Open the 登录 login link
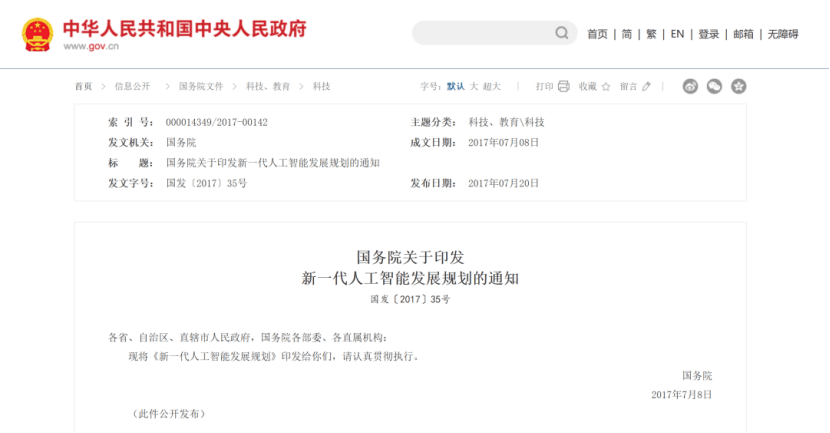This screenshot has width=830, height=433. point(708,34)
